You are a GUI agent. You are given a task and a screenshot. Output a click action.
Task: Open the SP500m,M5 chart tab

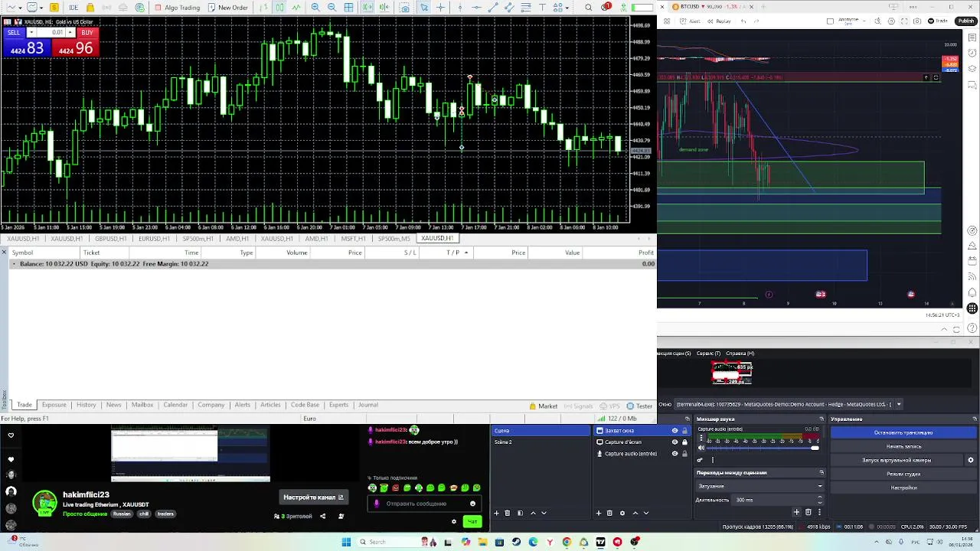click(394, 239)
